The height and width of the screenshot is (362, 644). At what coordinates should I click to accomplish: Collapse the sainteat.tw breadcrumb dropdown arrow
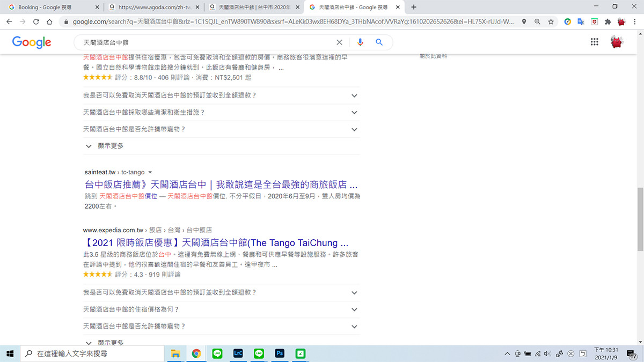[x=150, y=172]
